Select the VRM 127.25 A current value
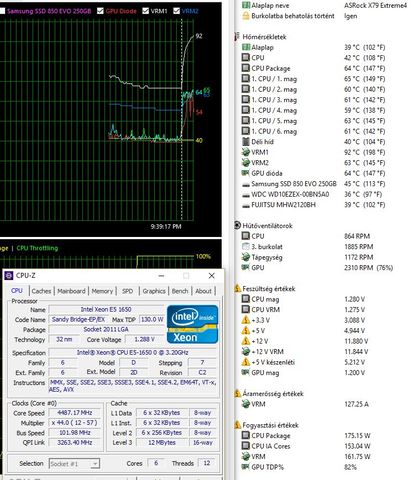 click(356, 404)
